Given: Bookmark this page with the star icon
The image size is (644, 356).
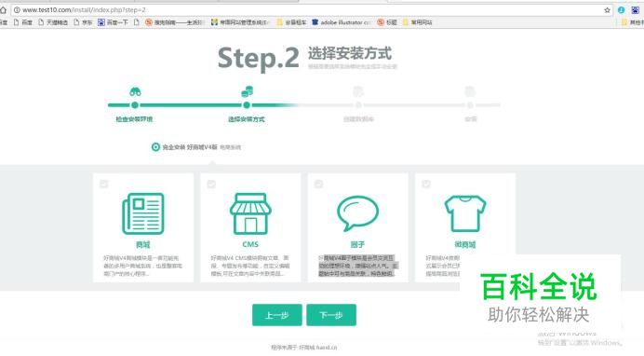Looking at the screenshot, I should (x=607, y=10).
